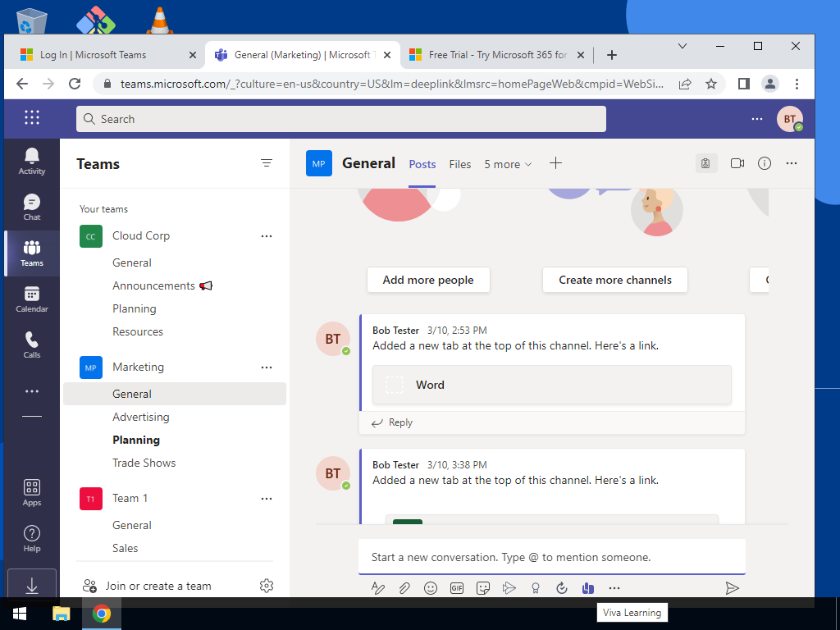Viewport: 840px width, 630px height.
Task: Open Trade Shows channel
Action: pos(144,463)
